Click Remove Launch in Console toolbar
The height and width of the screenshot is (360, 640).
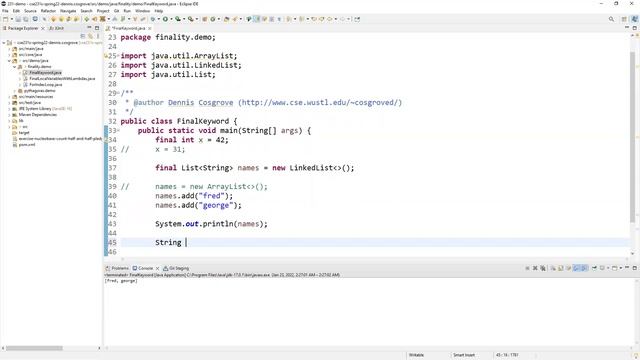pos(535,268)
